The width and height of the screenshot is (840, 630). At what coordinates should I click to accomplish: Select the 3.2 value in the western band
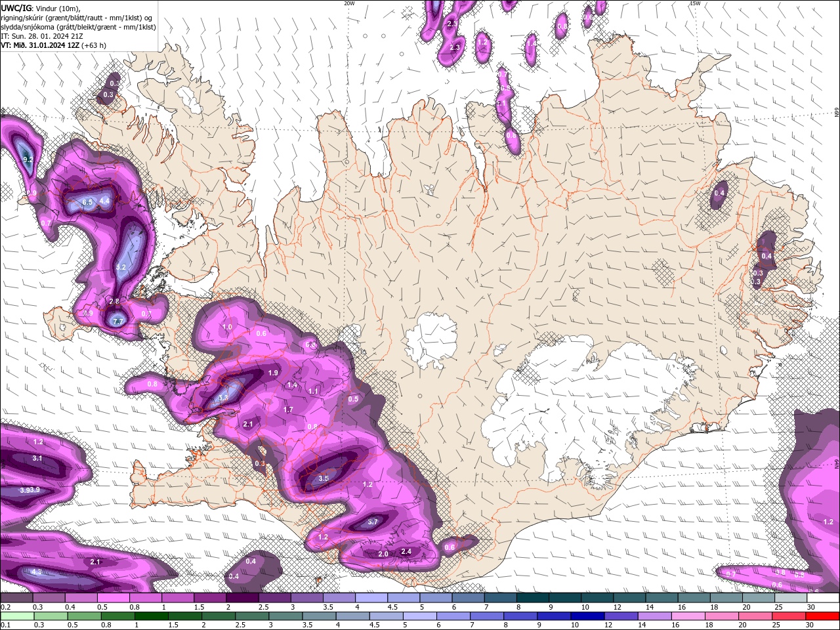pos(121,268)
